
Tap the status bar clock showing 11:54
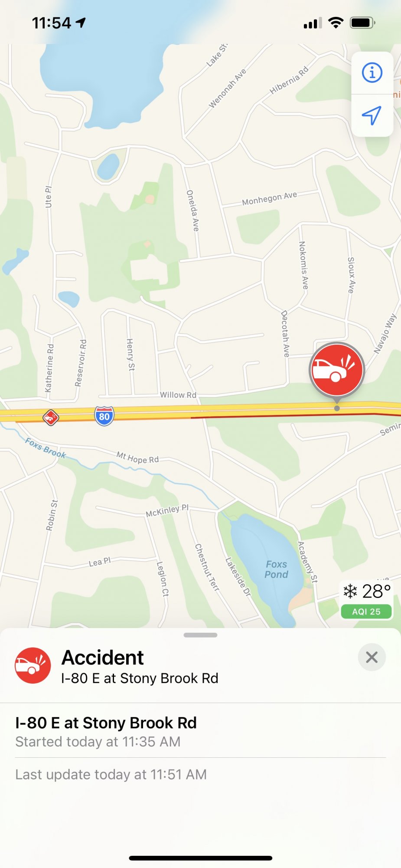(52, 23)
